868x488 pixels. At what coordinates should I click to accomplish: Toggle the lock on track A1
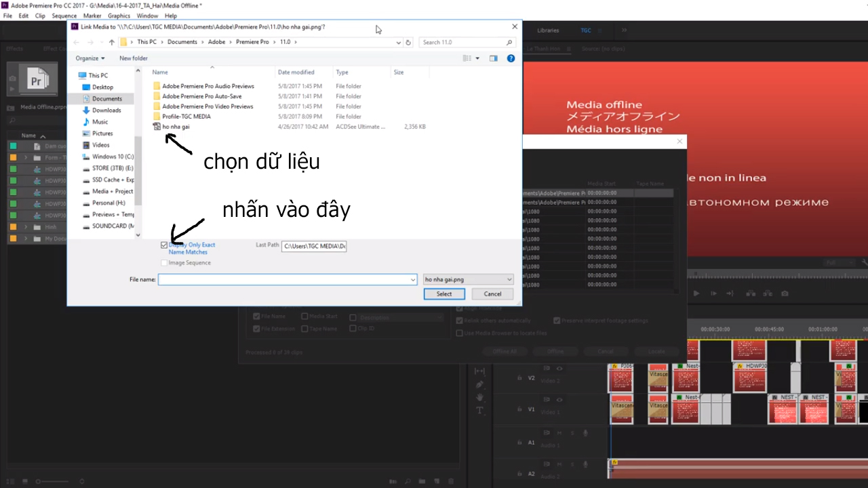(519, 442)
